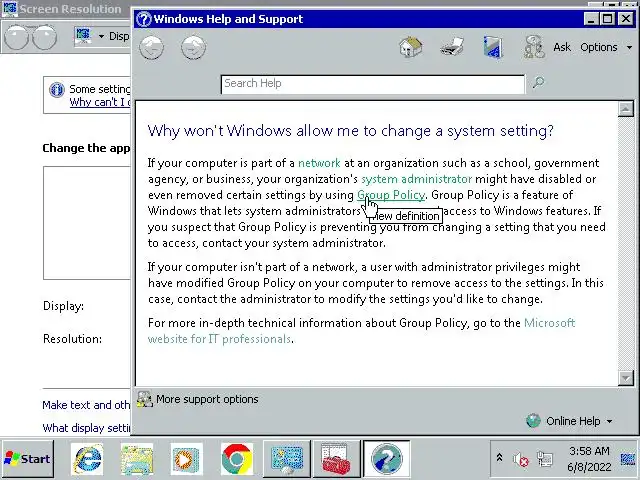Image resolution: width=640 pixels, height=480 pixels.
Task: Click the Display breadcrumb in Screen Resolution
Action: 119,36
